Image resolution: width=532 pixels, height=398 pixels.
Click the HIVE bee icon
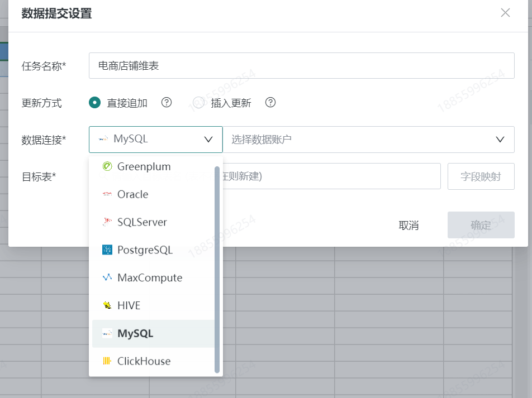coord(107,305)
